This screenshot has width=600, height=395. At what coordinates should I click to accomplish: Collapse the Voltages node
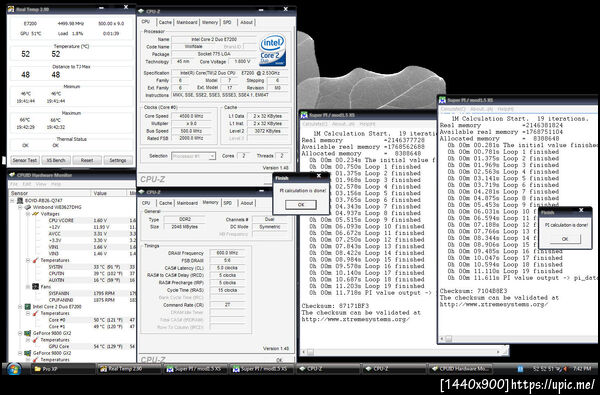tap(28, 214)
